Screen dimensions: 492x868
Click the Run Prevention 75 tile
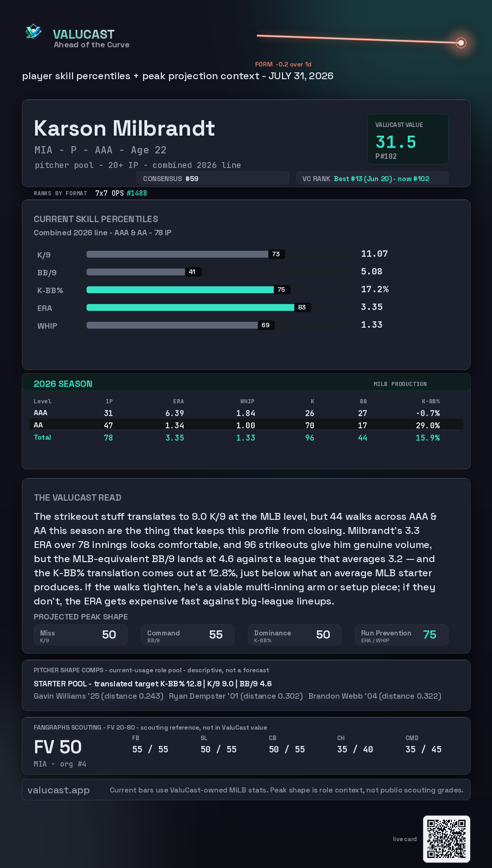point(402,635)
